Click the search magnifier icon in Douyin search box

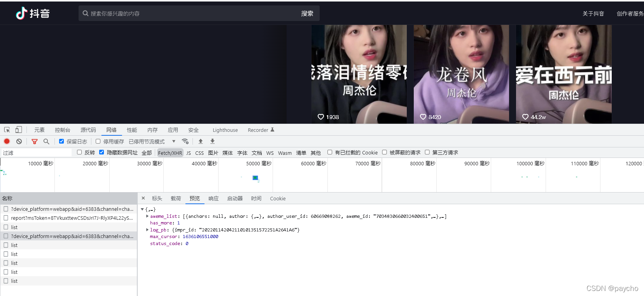coord(86,13)
